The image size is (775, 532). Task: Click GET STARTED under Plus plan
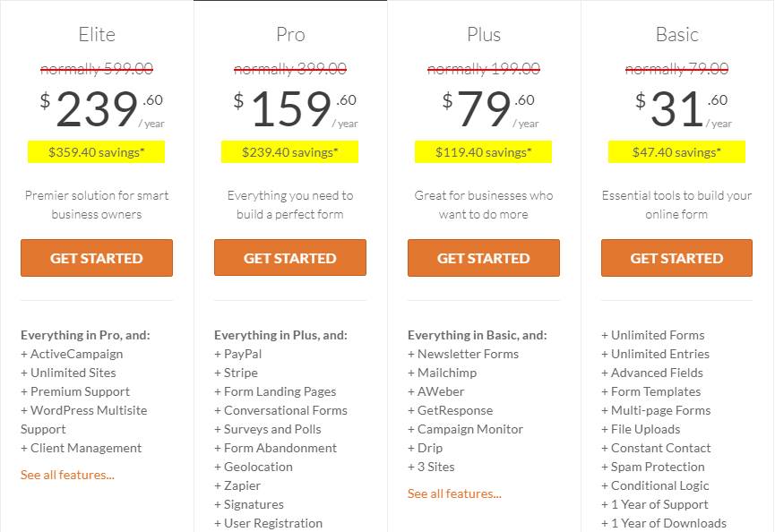click(484, 258)
